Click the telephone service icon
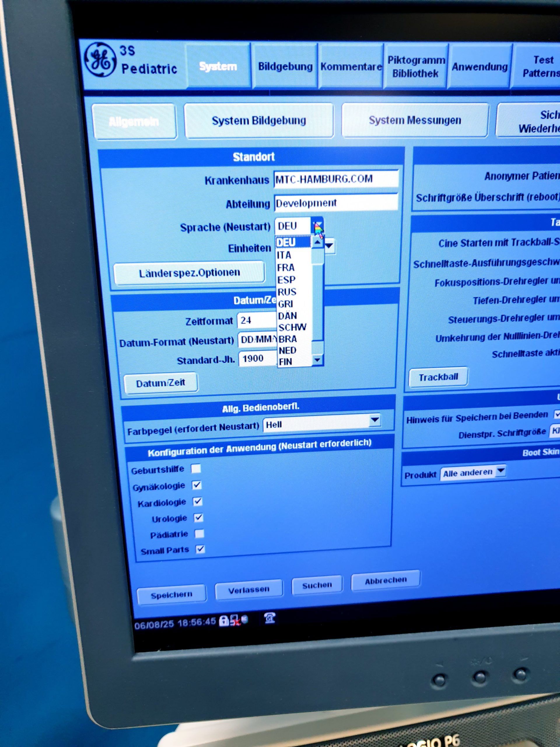 (x=269, y=618)
